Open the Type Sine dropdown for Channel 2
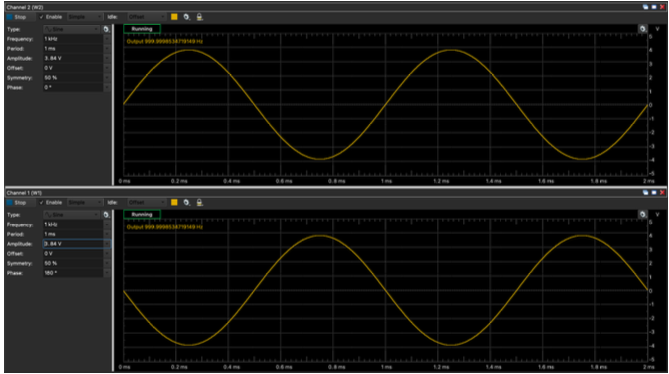669x374 pixels. [72, 29]
